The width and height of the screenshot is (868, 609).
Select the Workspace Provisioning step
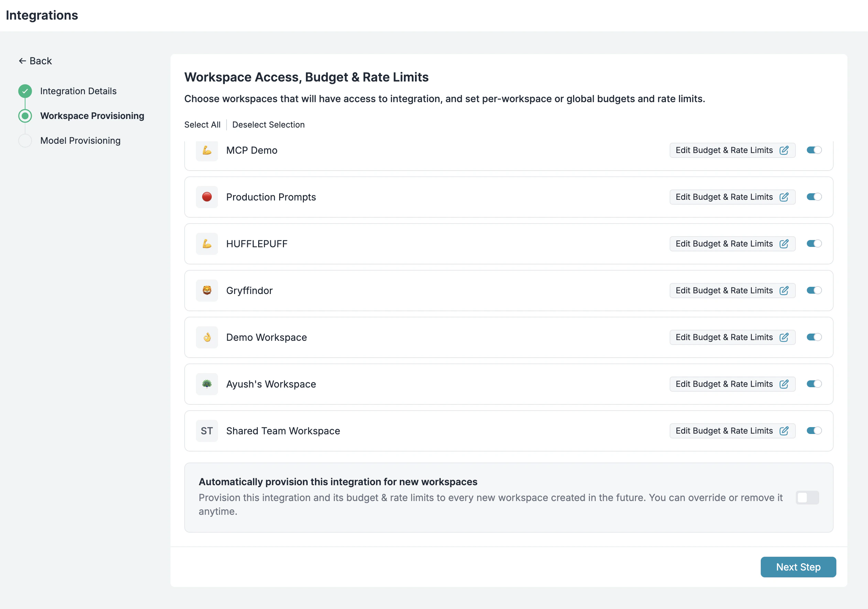92,116
